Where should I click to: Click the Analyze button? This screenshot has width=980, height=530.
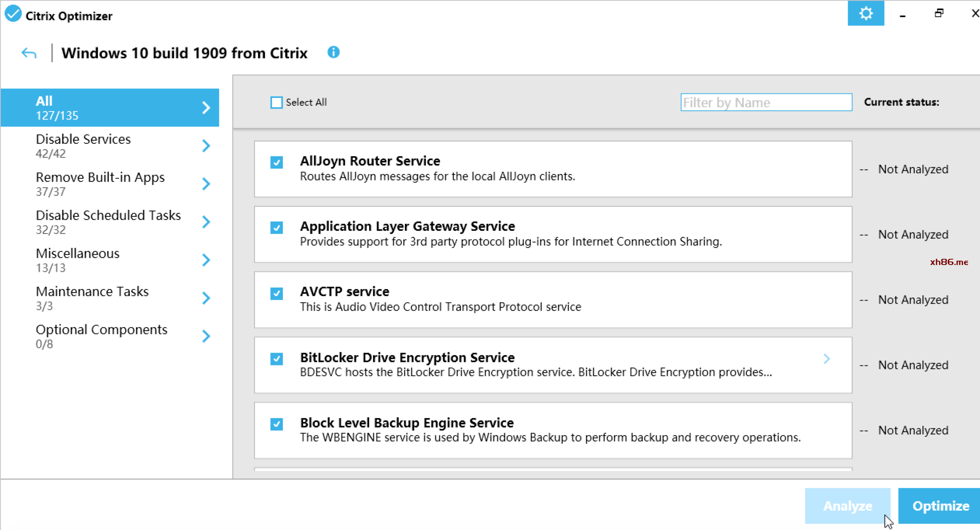(847, 506)
